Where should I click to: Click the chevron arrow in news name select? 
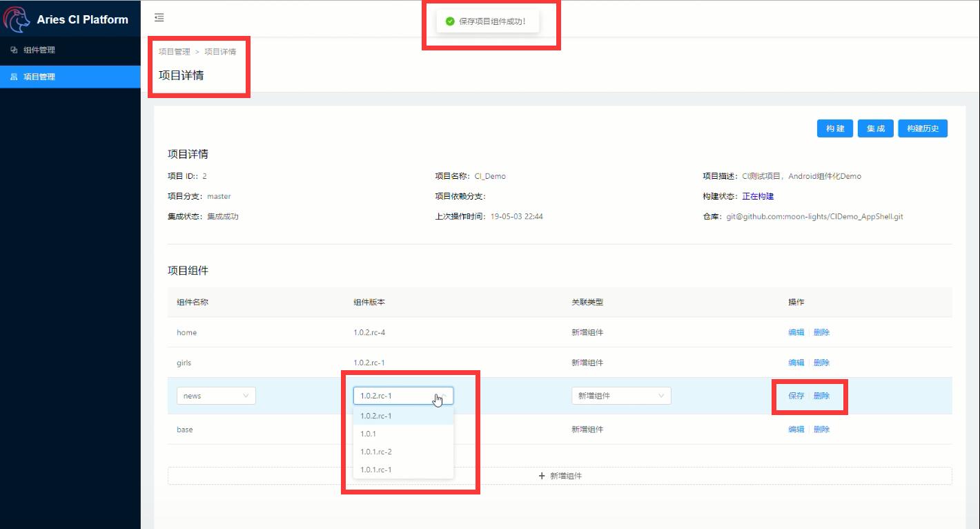pos(246,396)
